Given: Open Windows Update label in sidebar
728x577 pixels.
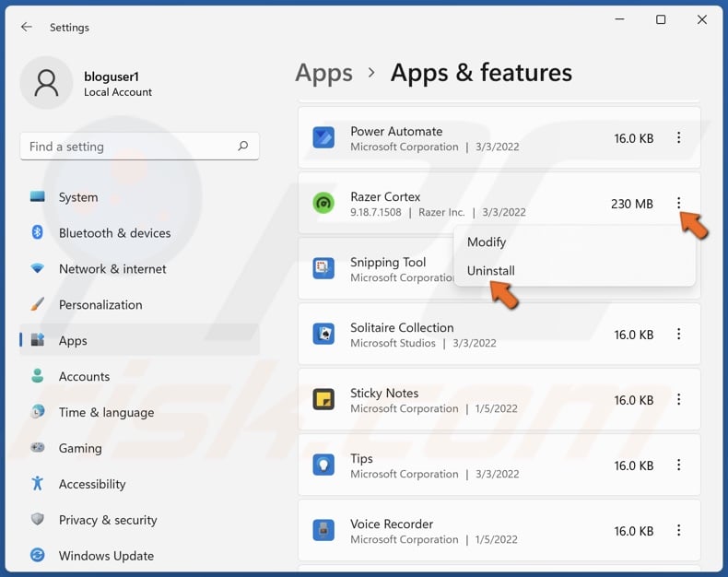Looking at the screenshot, I should pyautogui.click(x=106, y=556).
